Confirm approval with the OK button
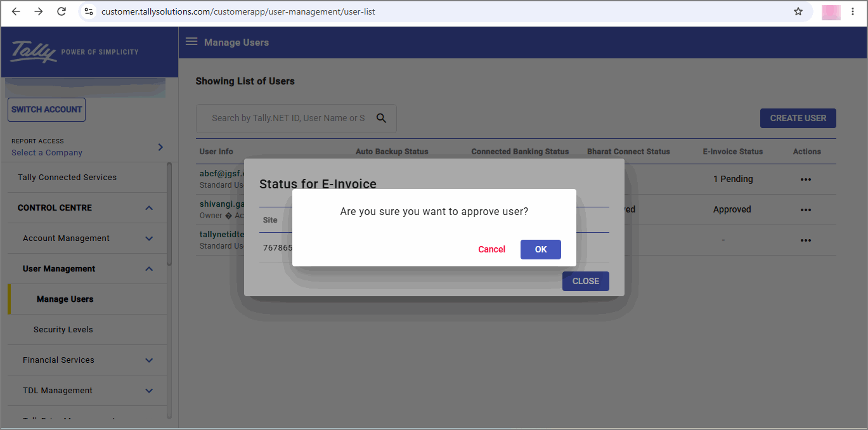This screenshot has width=868, height=430. (x=540, y=249)
